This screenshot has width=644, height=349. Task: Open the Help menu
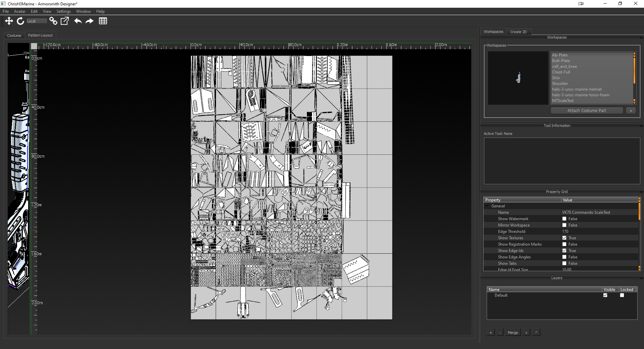[100, 11]
